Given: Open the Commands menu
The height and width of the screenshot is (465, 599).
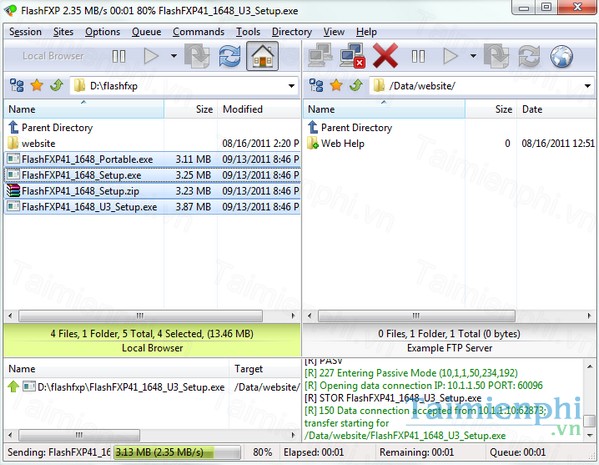Looking at the screenshot, I should coord(198,32).
